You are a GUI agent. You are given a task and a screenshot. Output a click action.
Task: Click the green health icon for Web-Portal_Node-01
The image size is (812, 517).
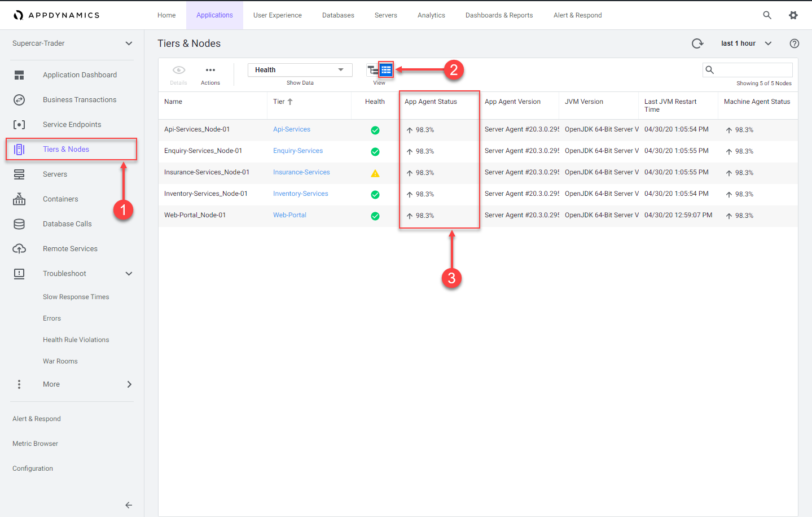[x=375, y=216]
